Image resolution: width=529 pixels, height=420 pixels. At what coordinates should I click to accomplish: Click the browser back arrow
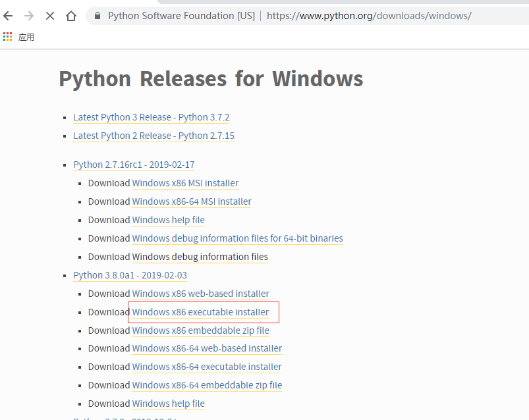(8, 16)
